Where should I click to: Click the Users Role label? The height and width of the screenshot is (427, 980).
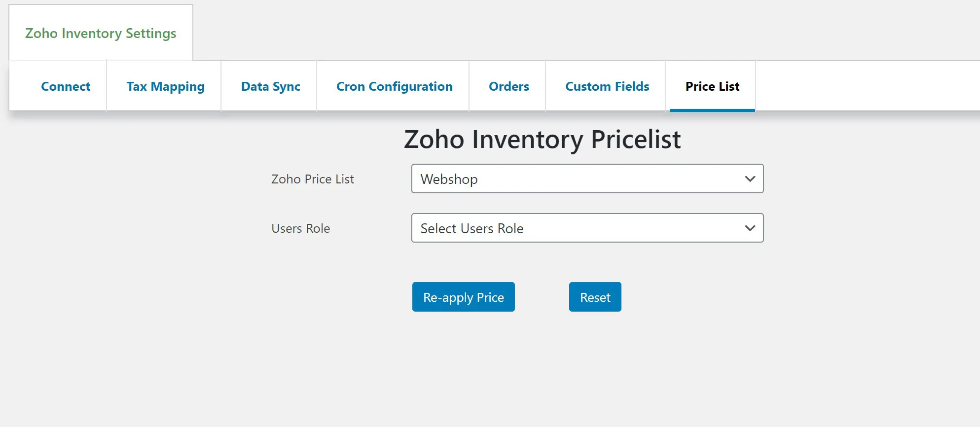point(300,228)
